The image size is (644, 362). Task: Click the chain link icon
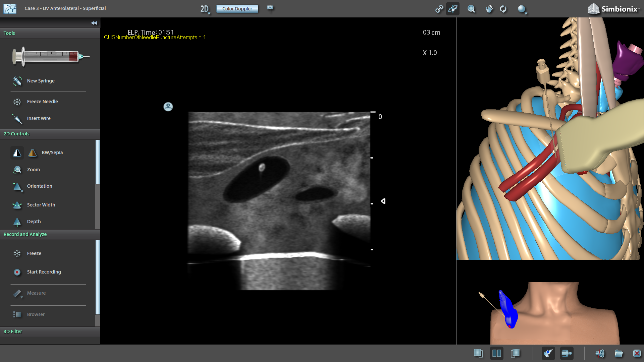(x=439, y=9)
